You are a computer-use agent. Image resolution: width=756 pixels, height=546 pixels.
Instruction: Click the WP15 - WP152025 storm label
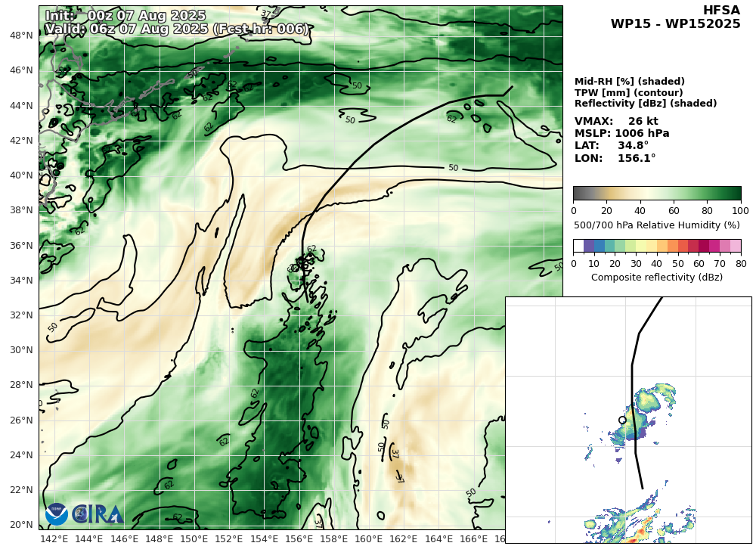coord(675,24)
